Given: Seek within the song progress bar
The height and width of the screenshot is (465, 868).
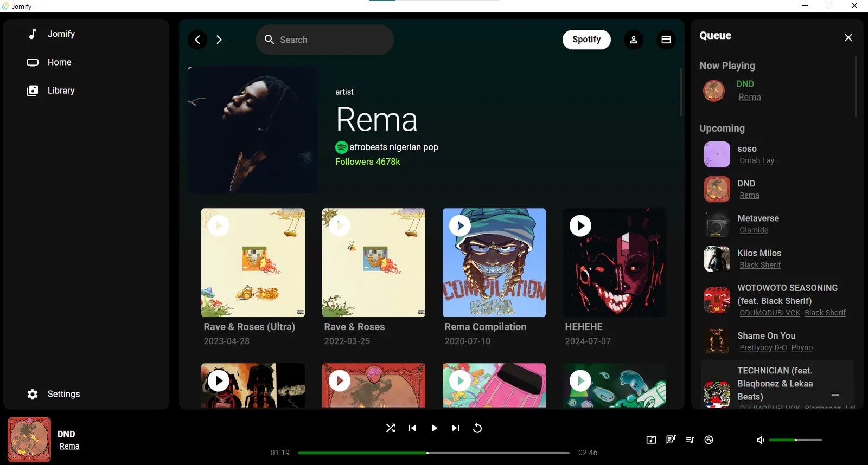Looking at the screenshot, I should click(434, 453).
